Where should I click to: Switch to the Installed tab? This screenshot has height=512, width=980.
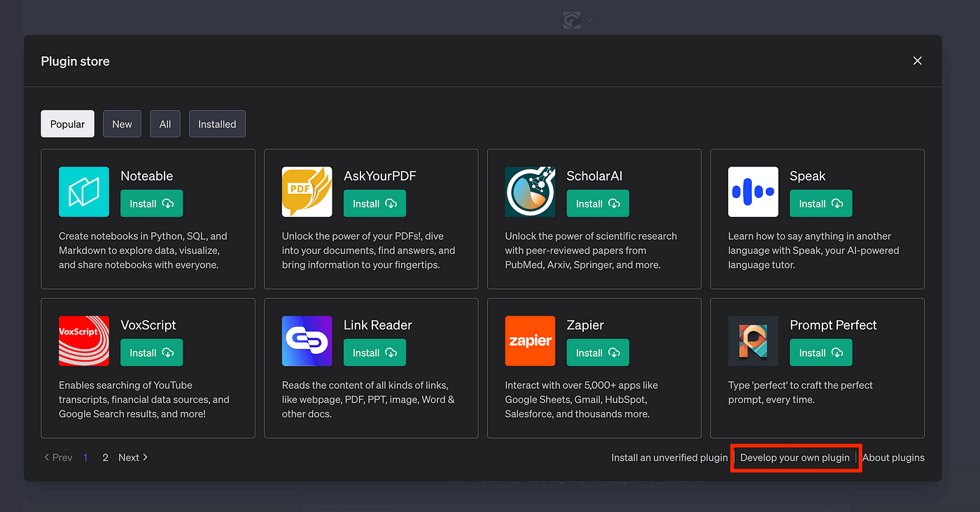pos(217,124)
